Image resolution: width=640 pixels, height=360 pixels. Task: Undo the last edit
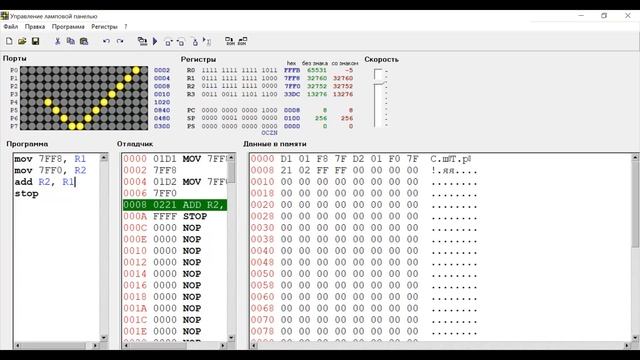(106, 41)
